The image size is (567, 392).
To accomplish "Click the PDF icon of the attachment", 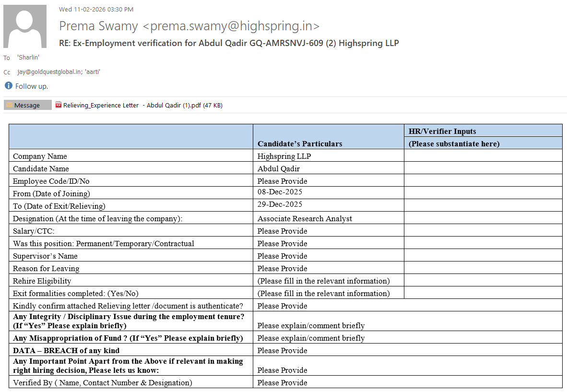I will coord(59,105).
